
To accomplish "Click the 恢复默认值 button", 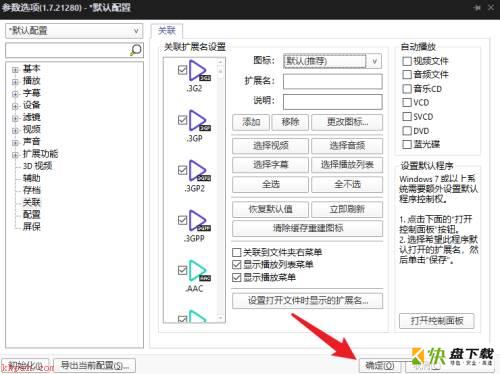I will pyautogui.click(x=270, y=209).
